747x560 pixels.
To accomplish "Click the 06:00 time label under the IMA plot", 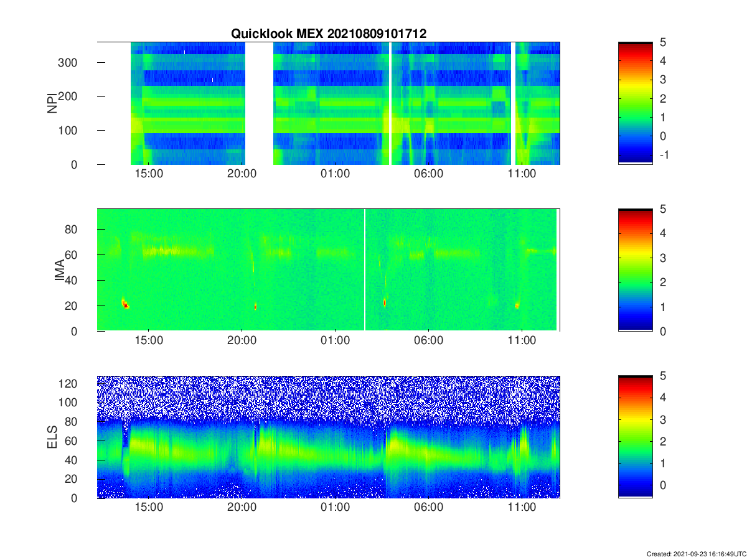I will [429, 340].
